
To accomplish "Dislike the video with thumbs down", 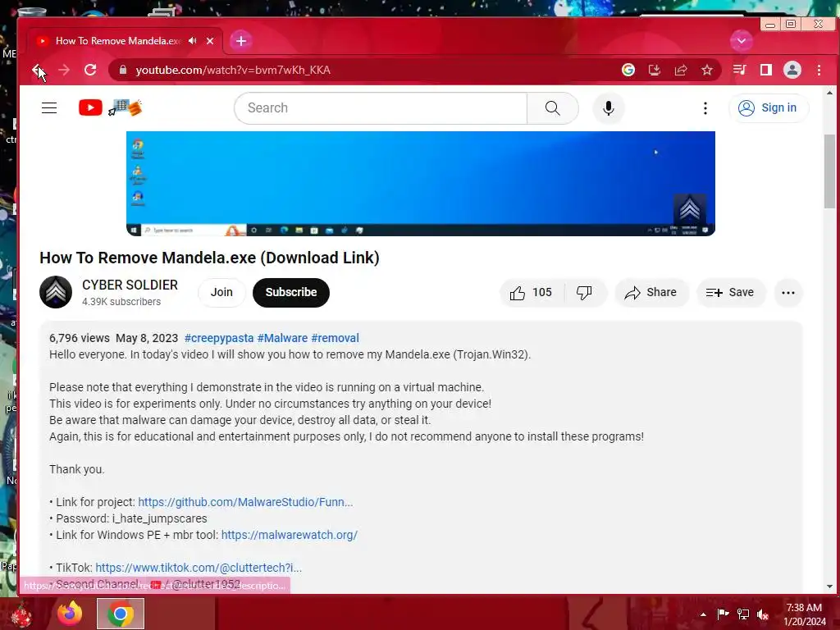I will click(584, 293).
